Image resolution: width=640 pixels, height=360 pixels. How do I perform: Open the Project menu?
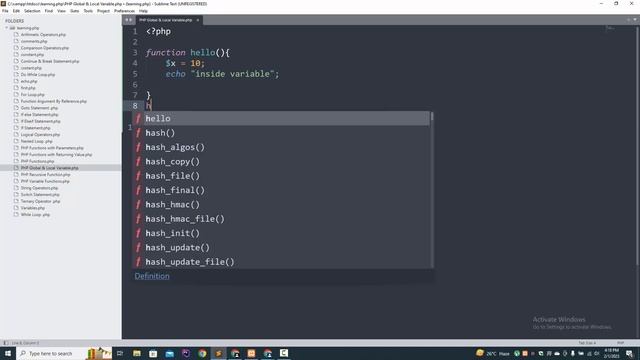coord(103,11)
